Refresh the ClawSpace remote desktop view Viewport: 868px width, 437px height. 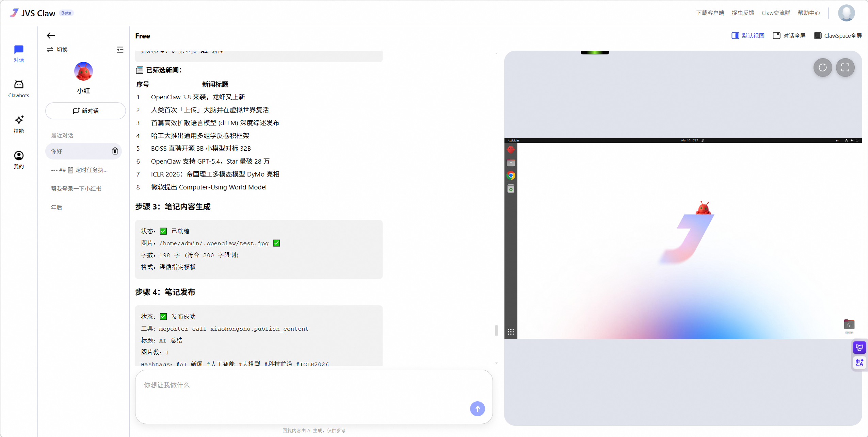tap(823, 68)
